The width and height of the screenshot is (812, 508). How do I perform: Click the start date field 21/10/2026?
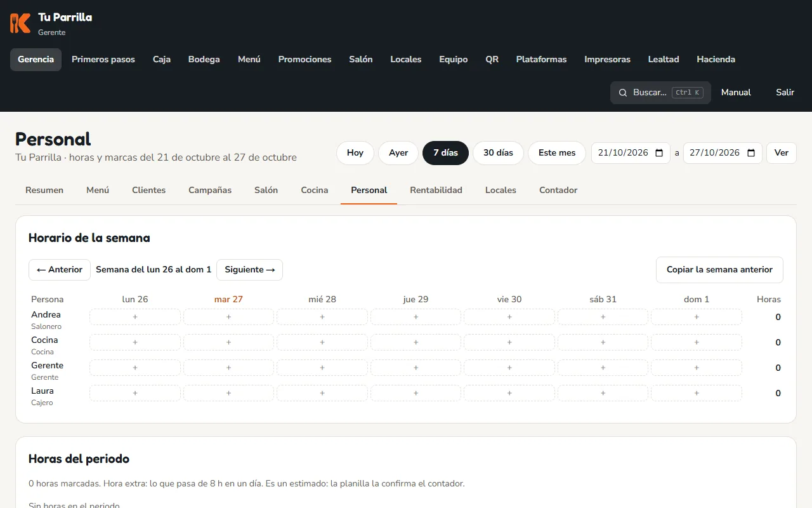631,153
